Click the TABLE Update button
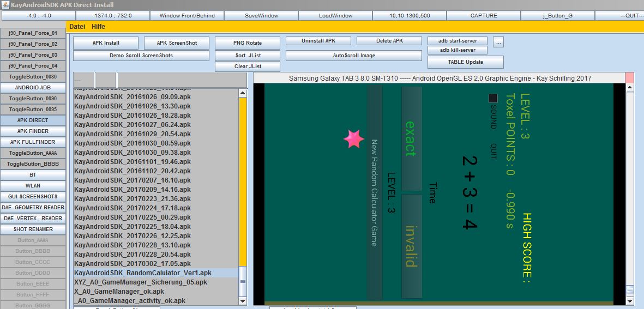Viewport: 644px width, 309px height. tap(465, 62)
